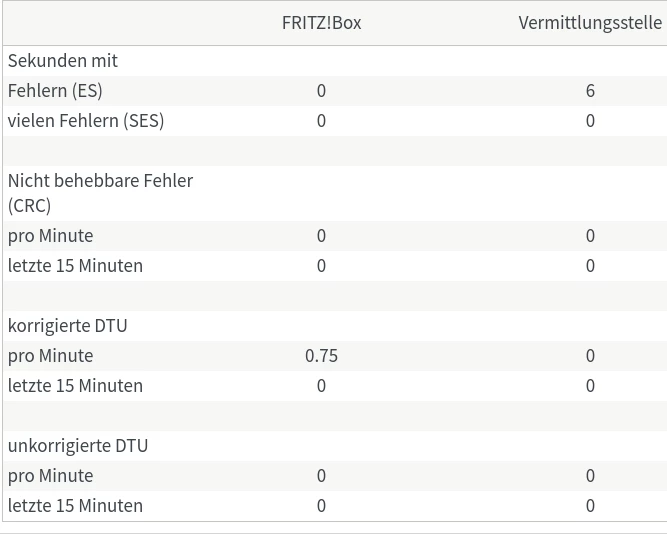Click FRITZ!Box CRC pro Minute value
This screenshot has height=535, width=667.
[321, 236]
